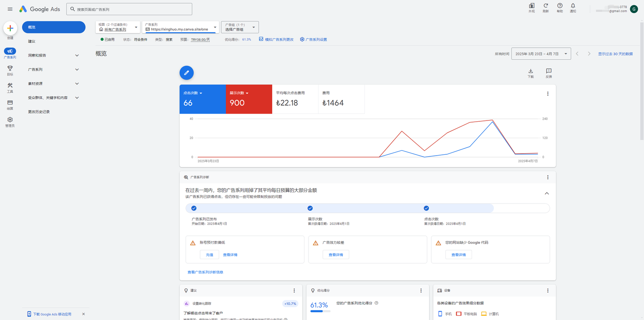
Task: Open the Billing card icon in sidebar
Action: pos(10,103)
